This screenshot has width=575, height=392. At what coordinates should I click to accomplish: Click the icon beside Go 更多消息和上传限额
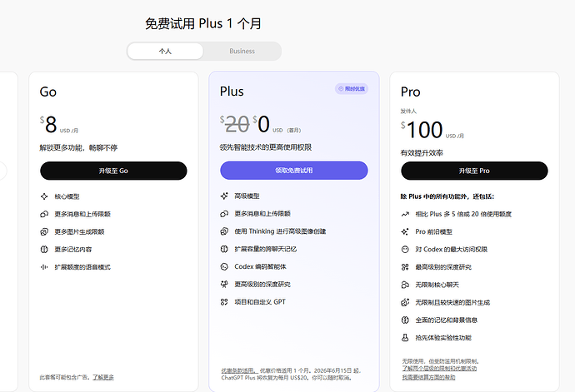pos(44,214)
